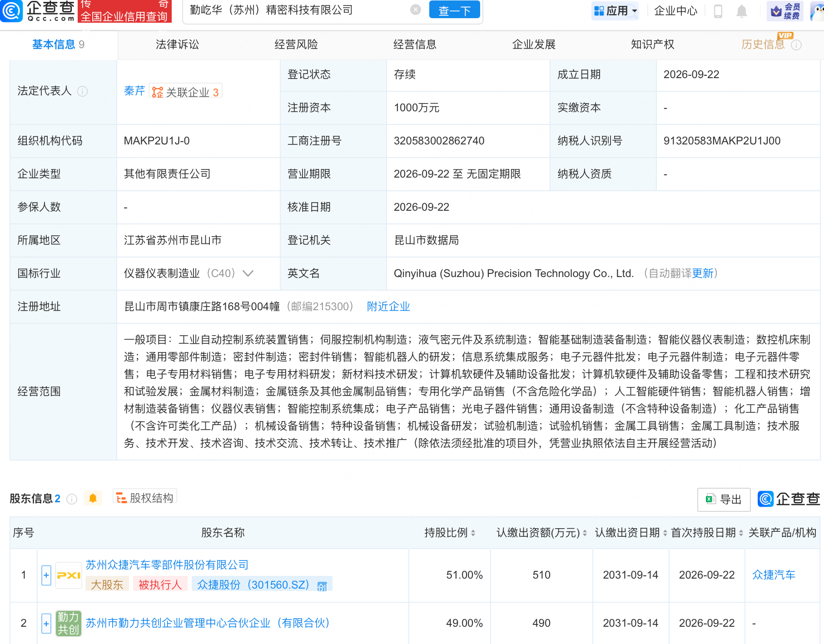Viewport: 824px width, 644px height.
Task: Open the notifications bell in header
Action: 741,11
